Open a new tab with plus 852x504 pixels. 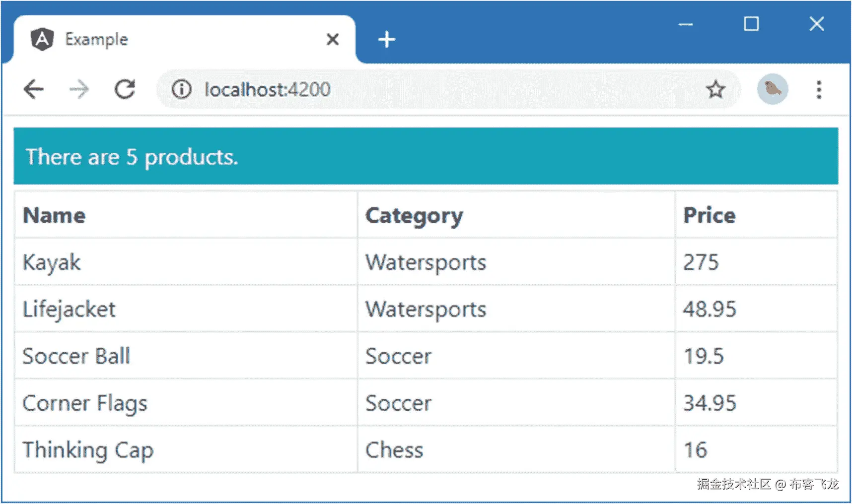coord(386,39)
